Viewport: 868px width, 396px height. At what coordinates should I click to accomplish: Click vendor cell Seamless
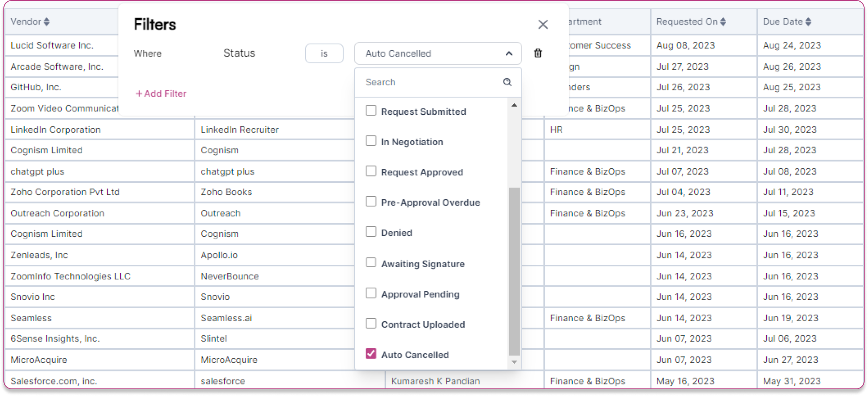point(31,318)
